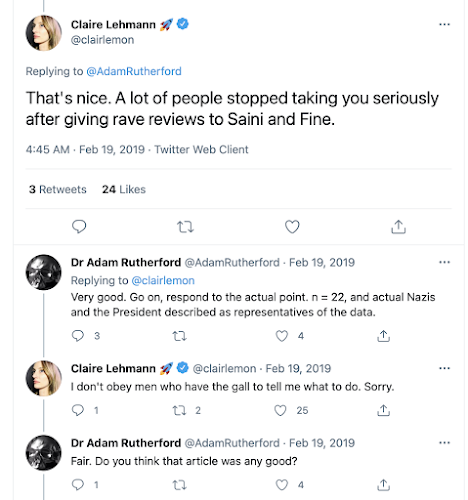The width and height of the screenshot is (468, 500).
Task: View the 3 Retweets list
Action: tap(58, 189)
